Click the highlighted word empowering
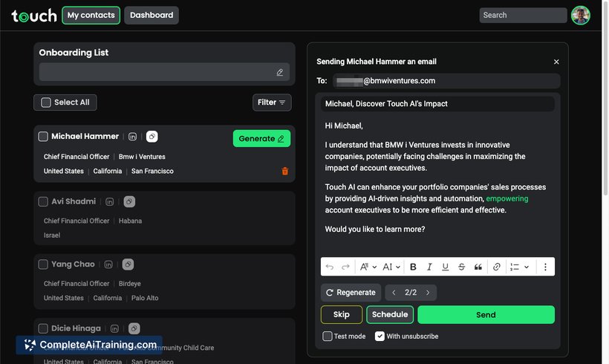 507,198
